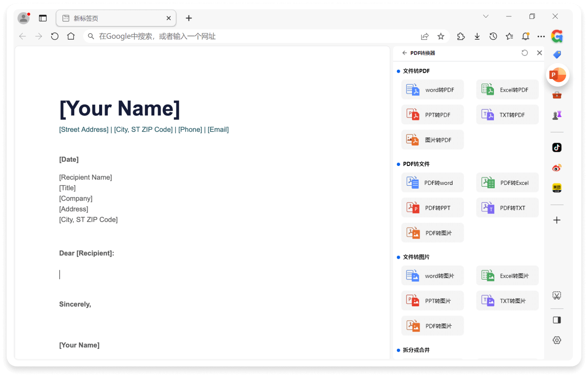Open Weibo from the sidebar
The image size is (588, 379).
click(x=557, y=168)
